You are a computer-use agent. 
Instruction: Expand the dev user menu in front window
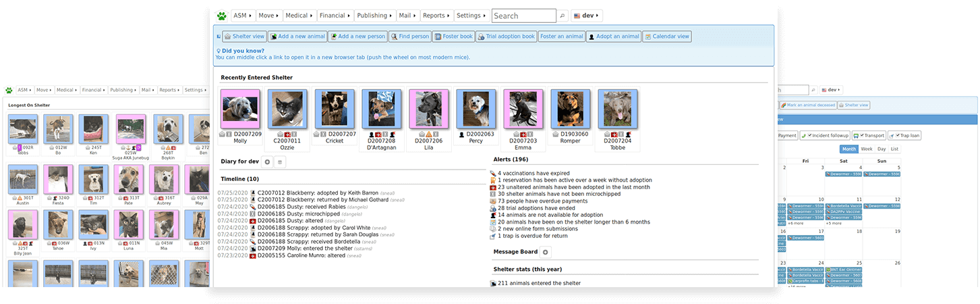click(x=587, y=16)
